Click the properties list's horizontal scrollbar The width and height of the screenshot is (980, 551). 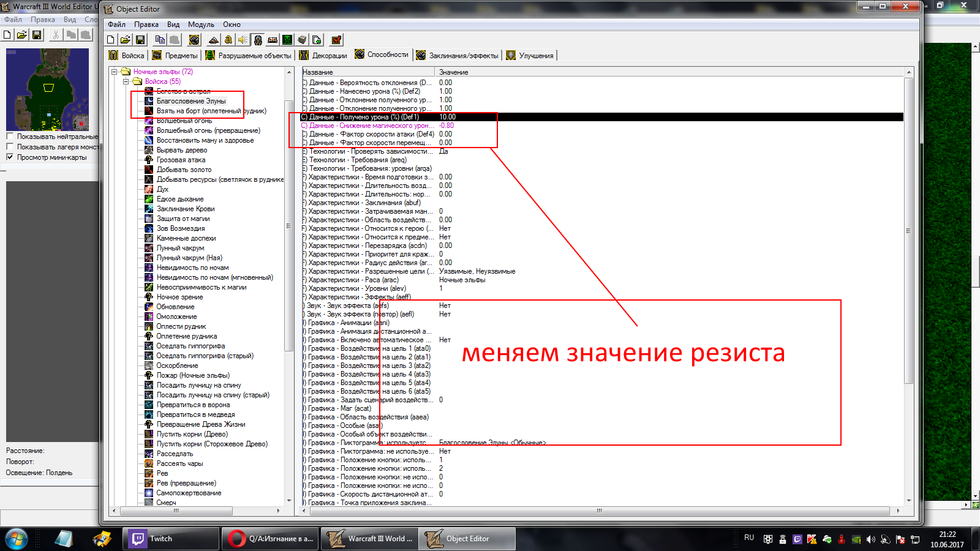tap(600, 511)
